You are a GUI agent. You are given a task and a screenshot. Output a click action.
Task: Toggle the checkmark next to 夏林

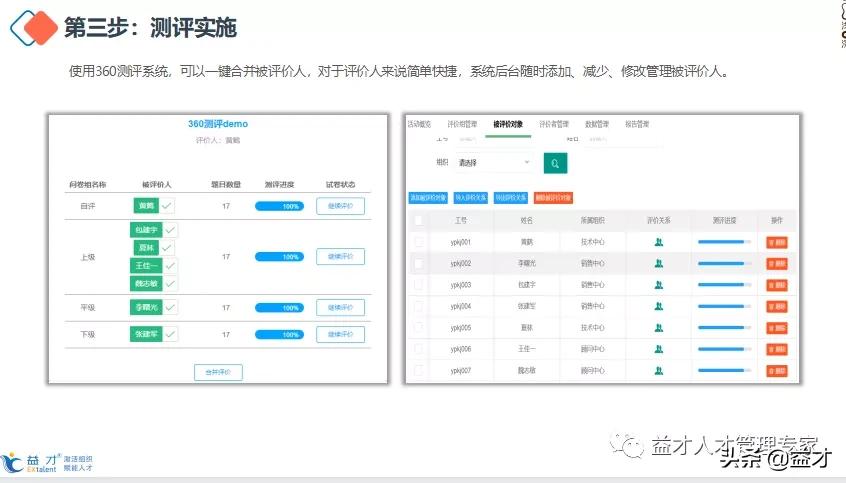[x=167, y=248]
